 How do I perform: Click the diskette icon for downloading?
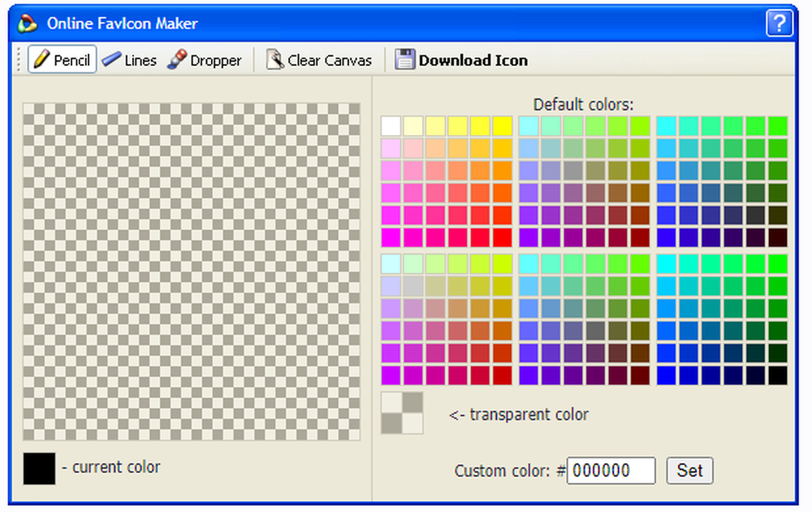coord(404,59)
